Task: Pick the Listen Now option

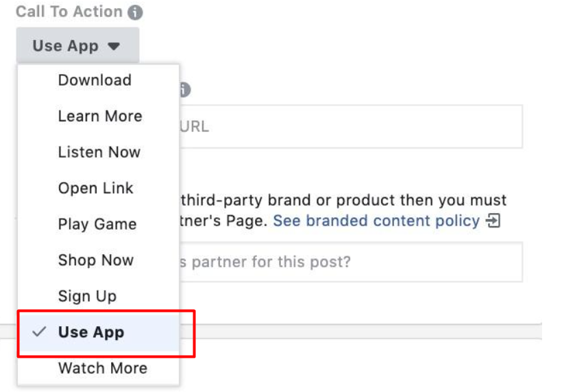Action: (x=99, y=152)
